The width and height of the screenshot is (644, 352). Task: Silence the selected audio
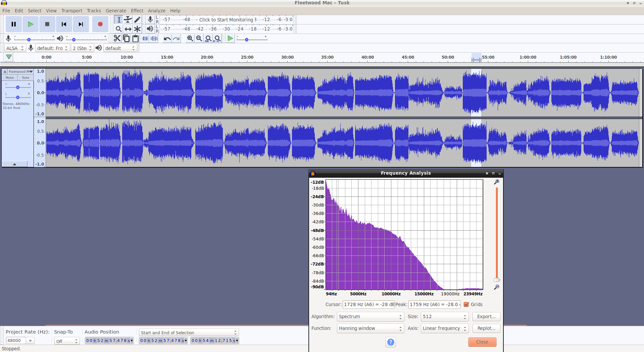click(x=154, y=39)
